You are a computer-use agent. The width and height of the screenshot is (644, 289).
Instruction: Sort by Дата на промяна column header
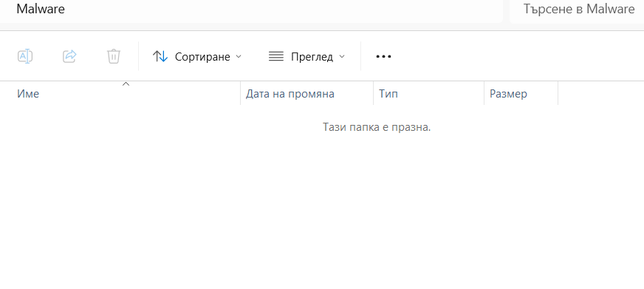pos(306,94)
